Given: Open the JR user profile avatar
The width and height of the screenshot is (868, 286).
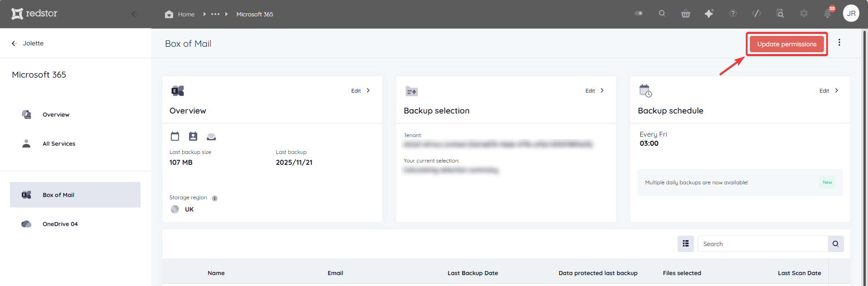Looking at the screenshot, I should coord(851,13).
